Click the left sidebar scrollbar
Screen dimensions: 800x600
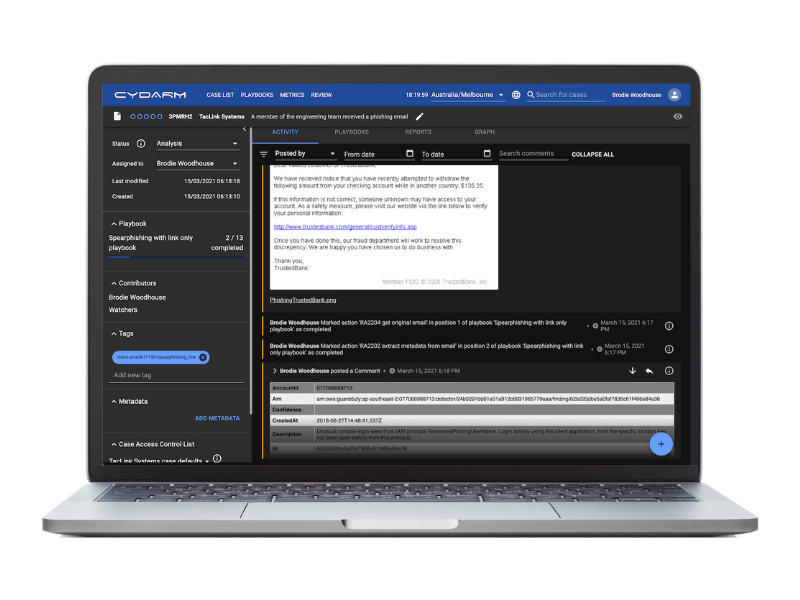click(x=251, y=270)
